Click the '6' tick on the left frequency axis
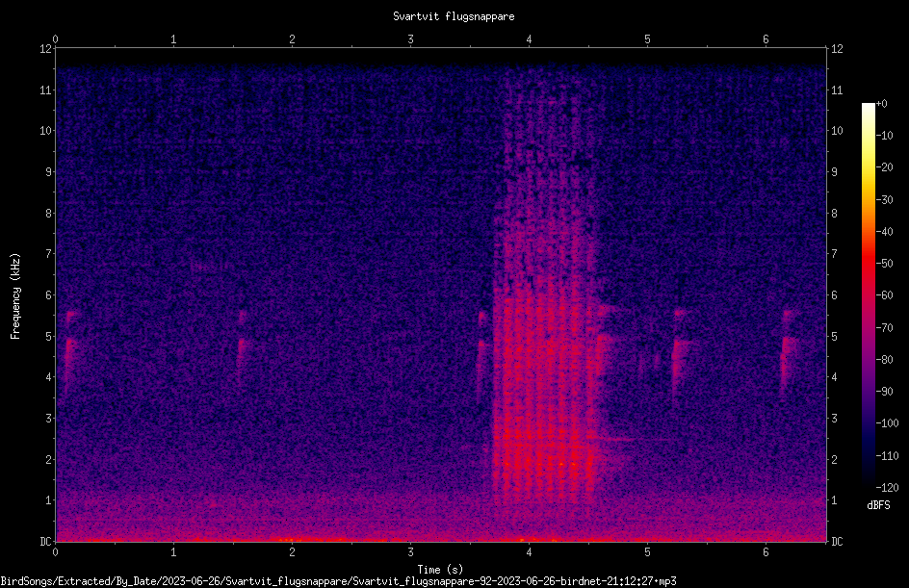This screenshot has height=588, width=909. [48, 294]
